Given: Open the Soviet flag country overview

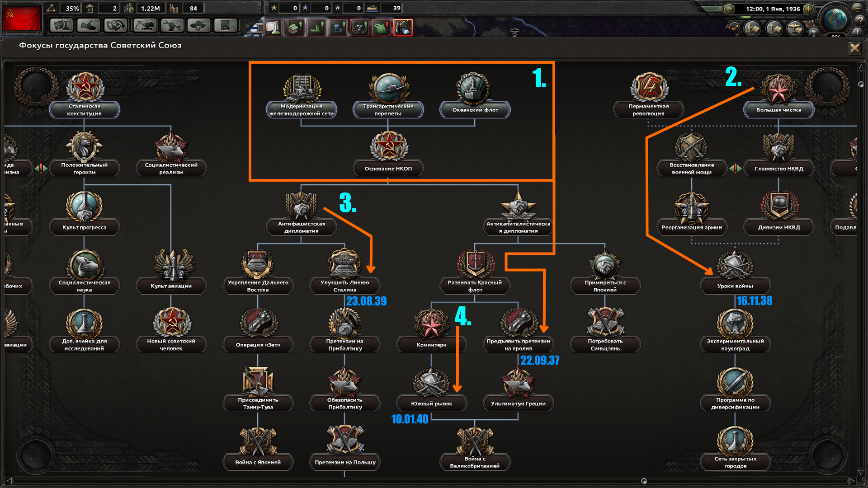Looking at the screenshot, I should tap(21, 18).
